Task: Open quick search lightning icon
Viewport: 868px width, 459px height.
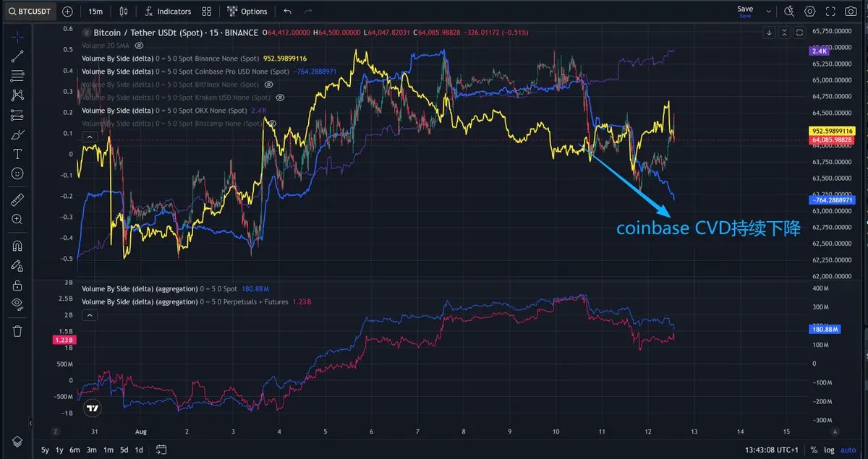Action: pyautogui.click(x=789, y=12)
